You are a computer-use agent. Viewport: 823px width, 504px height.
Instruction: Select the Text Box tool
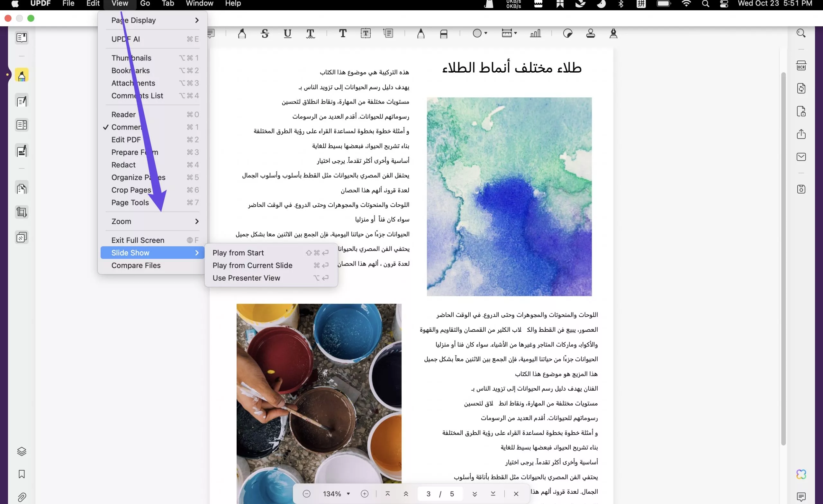[x=366, y=33]
